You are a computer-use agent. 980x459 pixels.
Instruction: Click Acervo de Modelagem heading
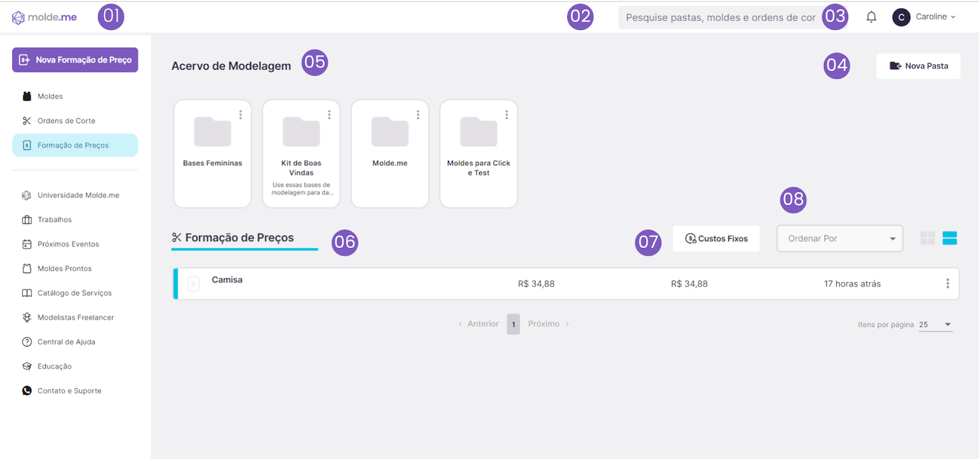coord(232,66)
